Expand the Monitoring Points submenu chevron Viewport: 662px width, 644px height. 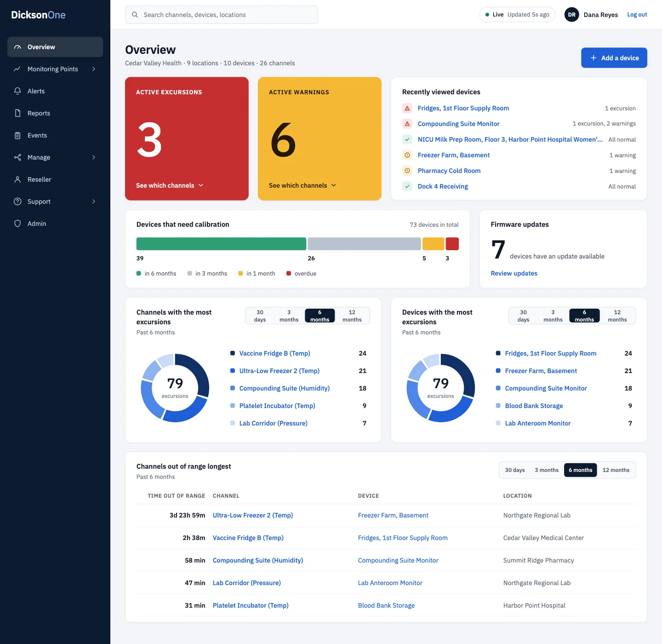tap(94, 69)
